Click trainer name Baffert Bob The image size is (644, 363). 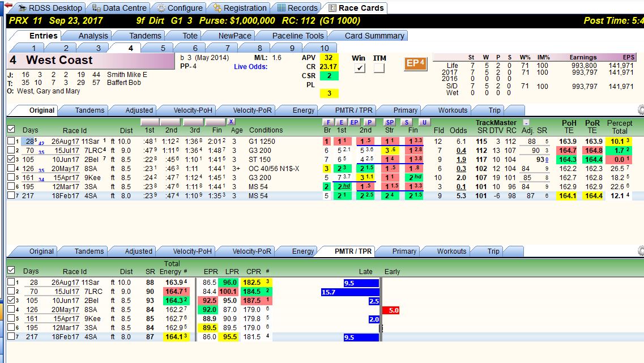123,82
